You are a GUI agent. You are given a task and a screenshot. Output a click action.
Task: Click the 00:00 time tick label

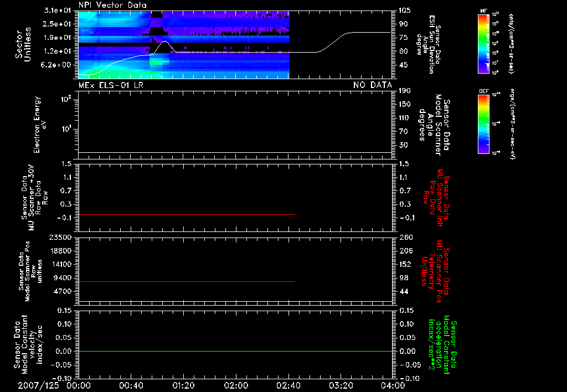78,385
